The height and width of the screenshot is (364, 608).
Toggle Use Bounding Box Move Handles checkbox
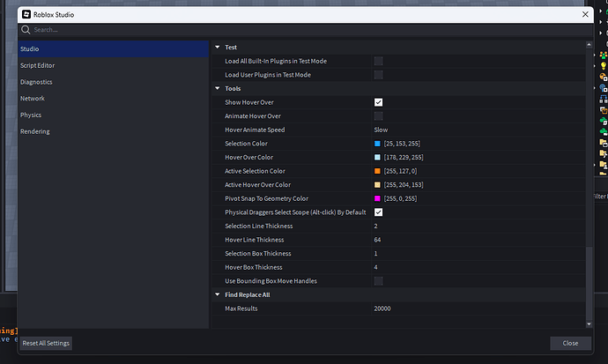tap(378, 281)
